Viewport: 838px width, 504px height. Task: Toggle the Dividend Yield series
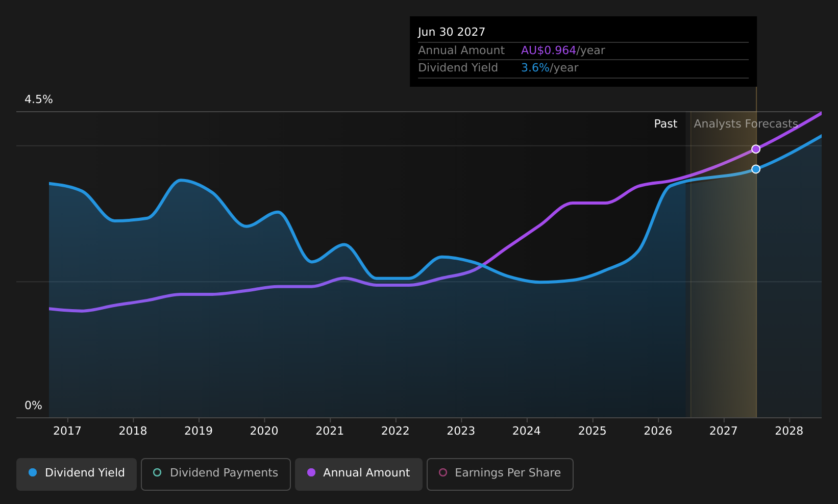click(77, 474)
